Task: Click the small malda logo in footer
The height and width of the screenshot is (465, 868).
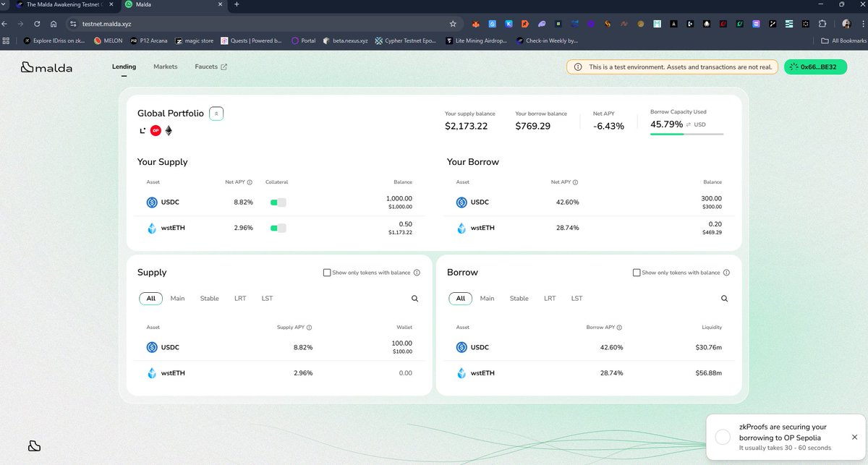Action: tap(35, 445)
